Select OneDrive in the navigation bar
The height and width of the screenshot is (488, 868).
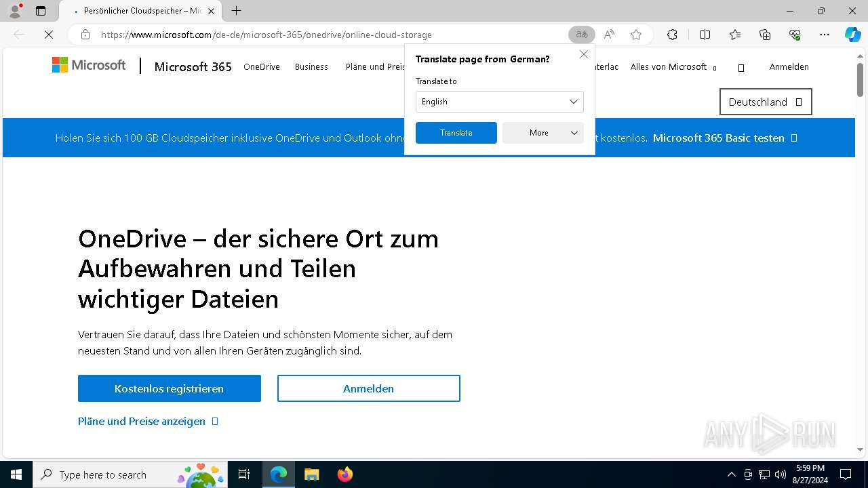click(262, 66)
